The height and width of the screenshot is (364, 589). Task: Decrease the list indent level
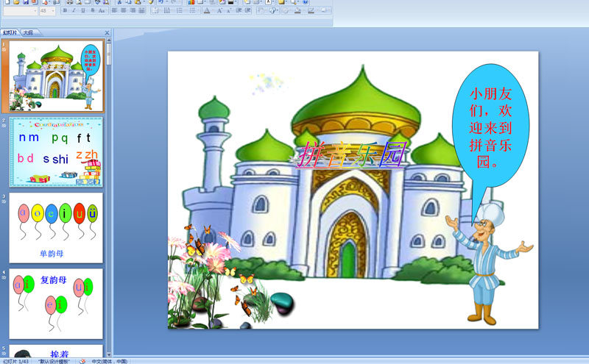(x=239, y=10)
